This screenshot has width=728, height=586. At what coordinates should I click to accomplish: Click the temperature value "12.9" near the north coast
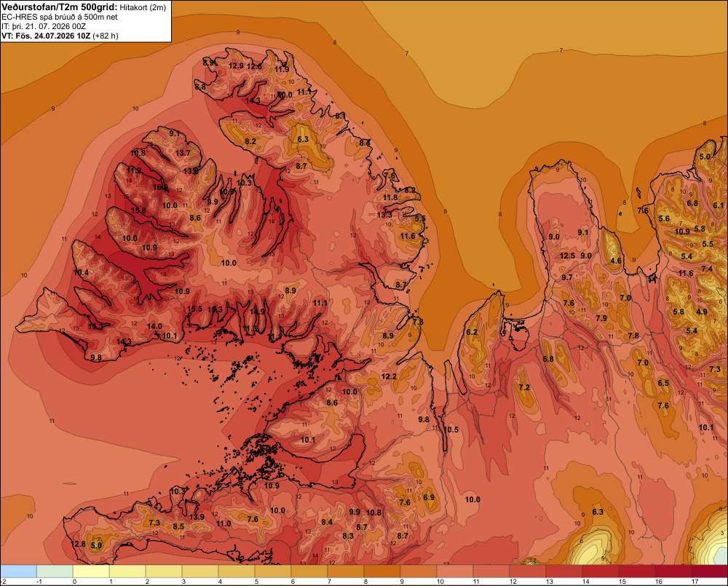pos(236,66)
